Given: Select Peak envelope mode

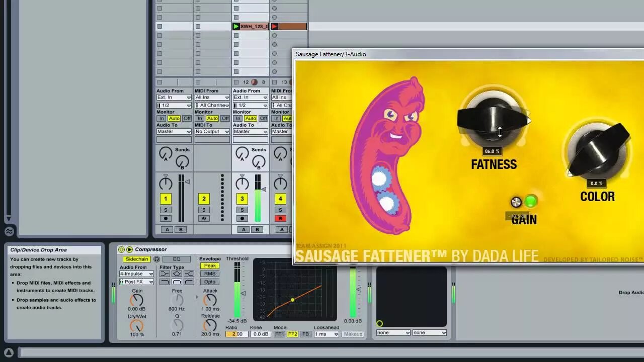Looking at the screenshot, I should coord(210,266).
